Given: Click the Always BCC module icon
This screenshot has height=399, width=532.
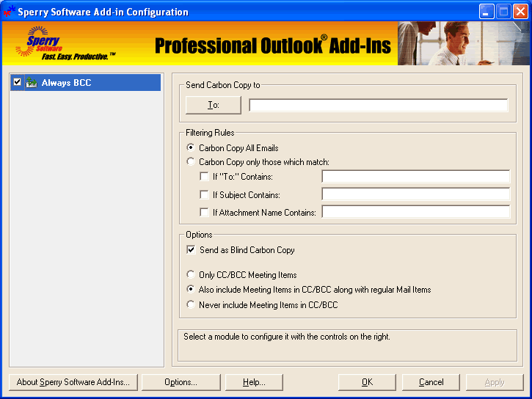Looking at the screenshot, I should [32, 82].
